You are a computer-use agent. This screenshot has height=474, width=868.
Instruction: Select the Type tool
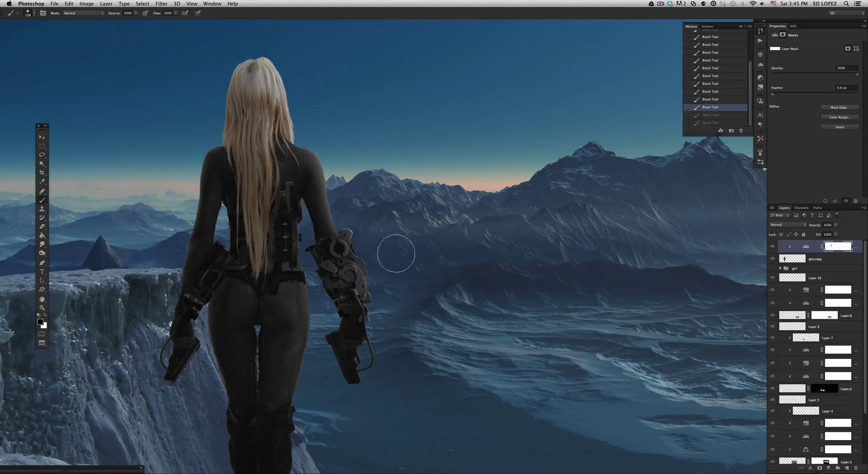click(x=42, y=272)
